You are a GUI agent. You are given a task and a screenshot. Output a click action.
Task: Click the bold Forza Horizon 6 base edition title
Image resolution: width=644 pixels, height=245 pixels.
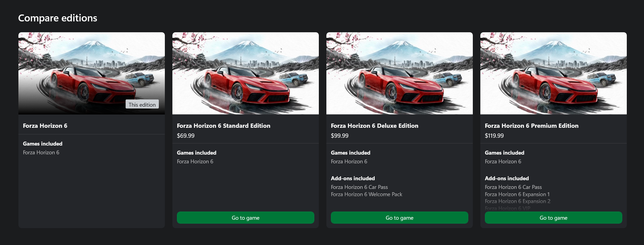(45, 126)
